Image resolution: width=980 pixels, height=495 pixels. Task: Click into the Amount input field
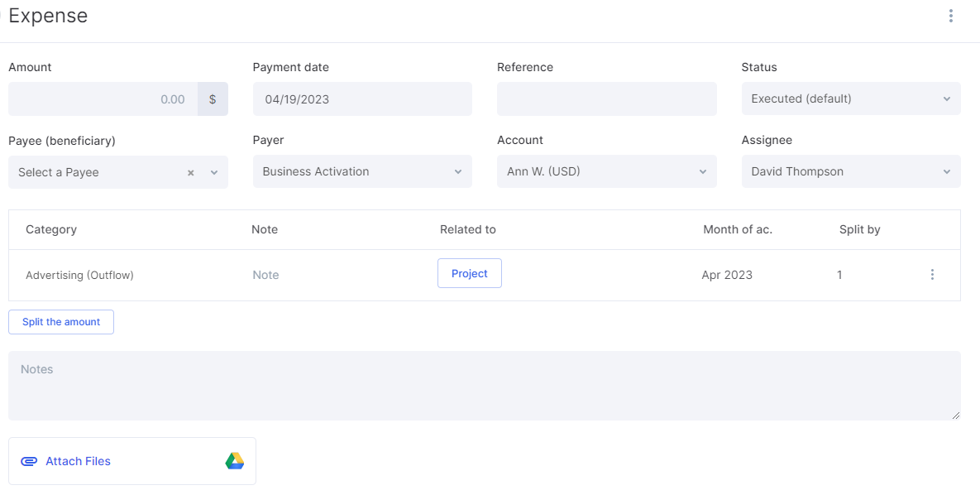coord(103,99)
